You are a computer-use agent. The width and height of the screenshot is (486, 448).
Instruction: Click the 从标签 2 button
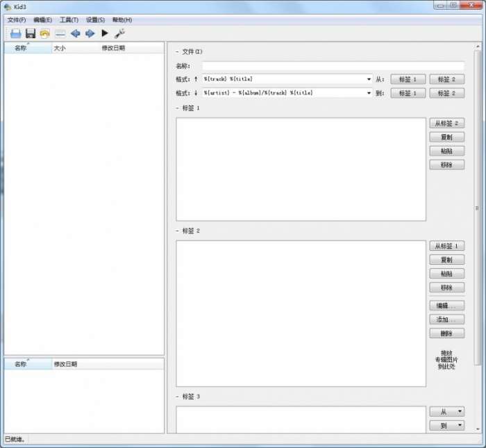(447, 124)
